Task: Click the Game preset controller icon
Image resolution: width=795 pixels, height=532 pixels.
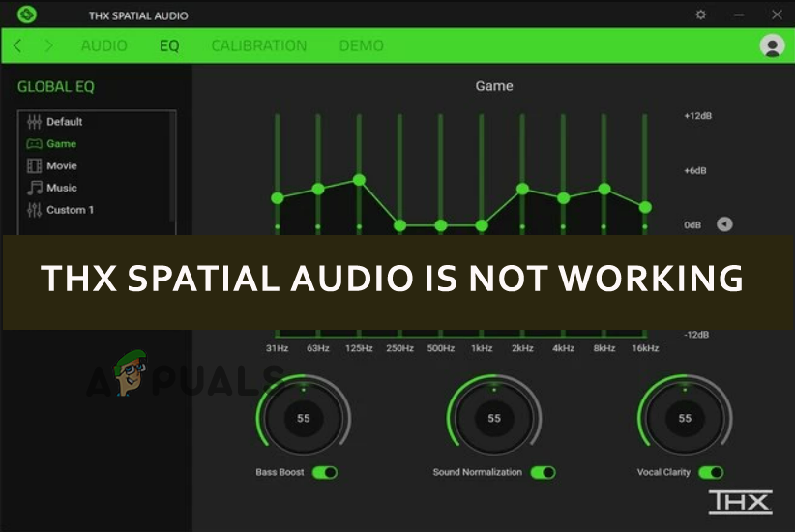Action: pos(34,144)
